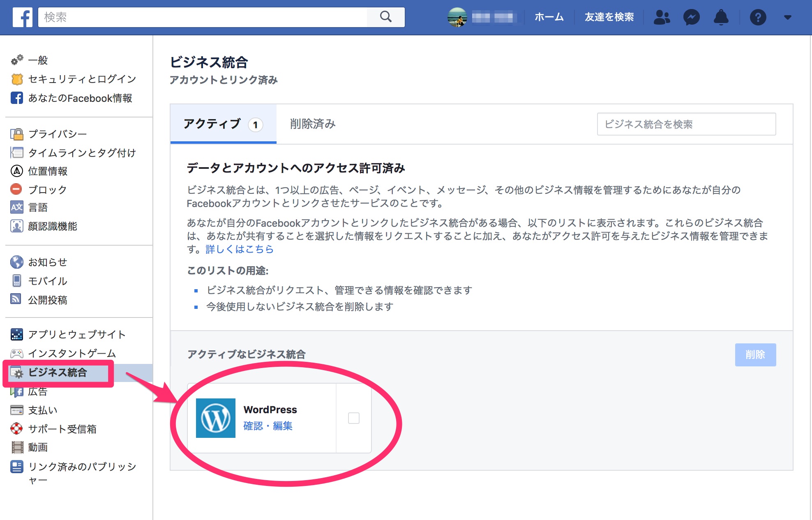Go to ホーム in top bar
The height and width of the screenshot is (520, 812).
click(x=549, y=17)
